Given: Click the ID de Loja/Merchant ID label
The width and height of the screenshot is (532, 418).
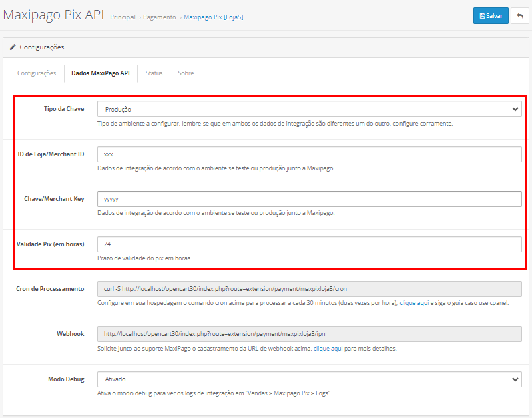Looking at the screenshot, I should click(x=51, y=154).
